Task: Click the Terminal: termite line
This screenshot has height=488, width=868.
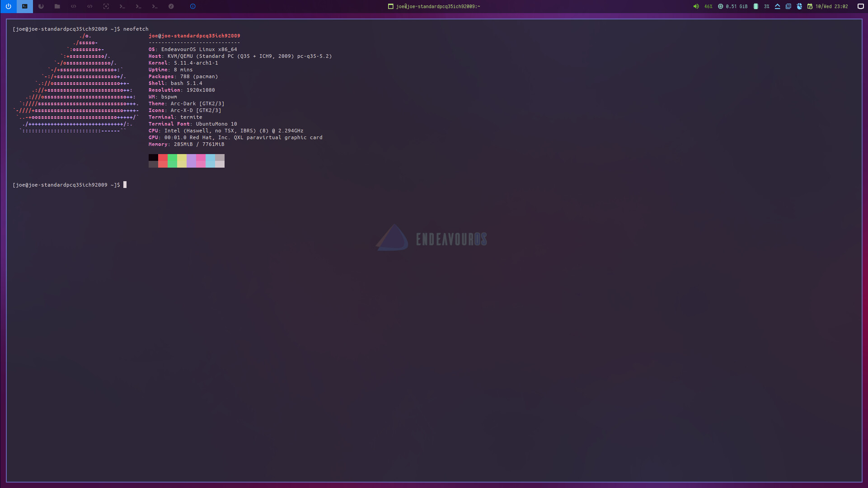Action: point(175,117)
